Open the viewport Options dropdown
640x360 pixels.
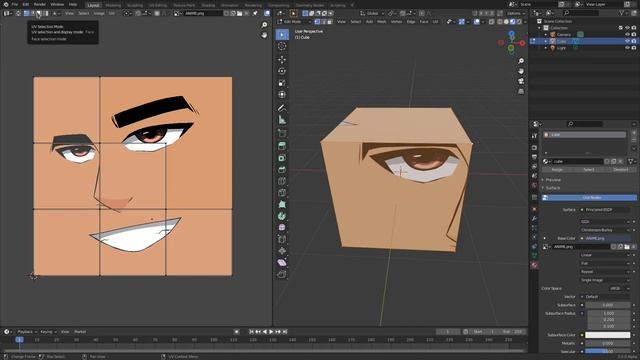click(516, 13)
